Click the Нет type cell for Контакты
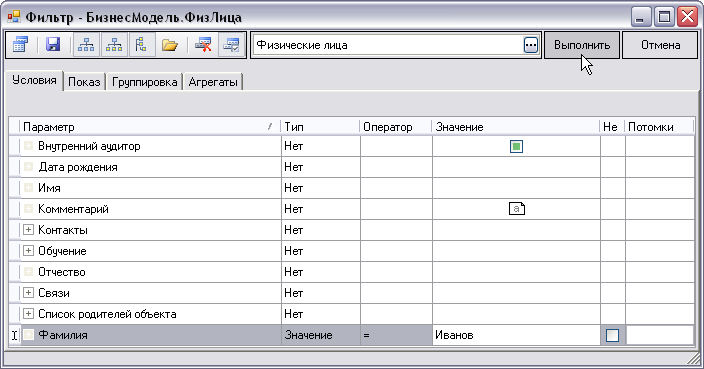The width and height of the screenshot is (704, 369). (x=321, y=230)
